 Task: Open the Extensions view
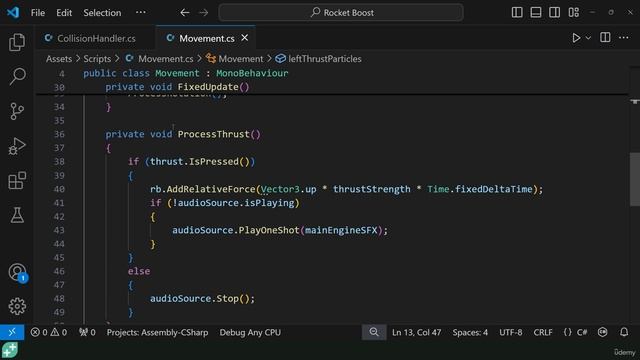17,180
